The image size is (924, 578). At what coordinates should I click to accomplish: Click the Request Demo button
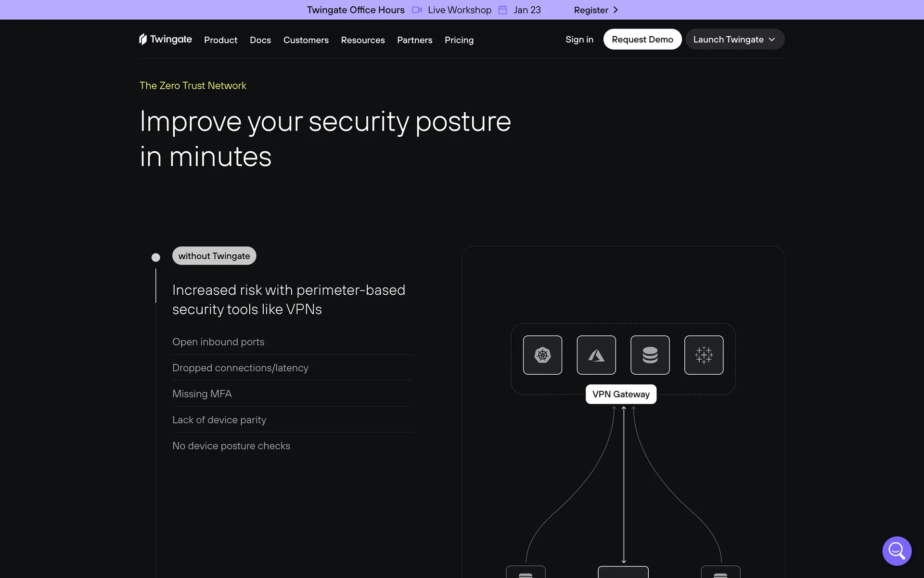(642, 39)
